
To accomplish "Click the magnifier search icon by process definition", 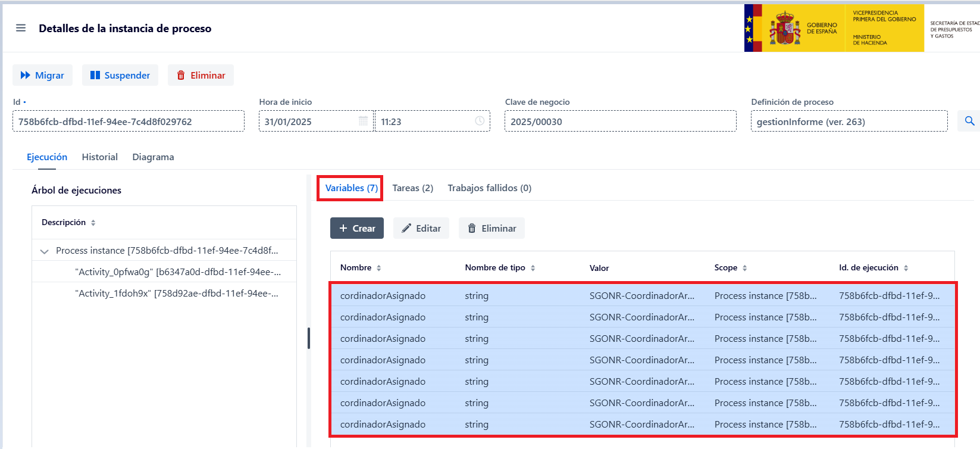I will pyautogui.click(x=969, y=121).
